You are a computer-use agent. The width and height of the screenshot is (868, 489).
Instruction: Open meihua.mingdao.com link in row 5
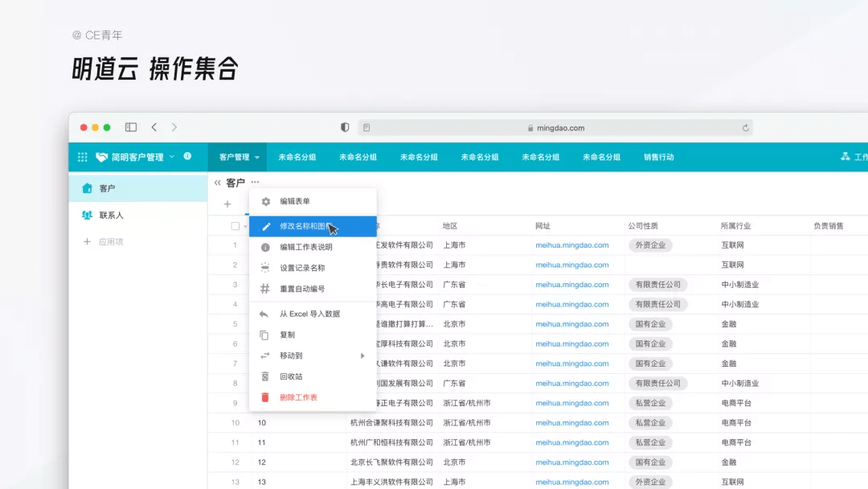click(x=572, y=324)
